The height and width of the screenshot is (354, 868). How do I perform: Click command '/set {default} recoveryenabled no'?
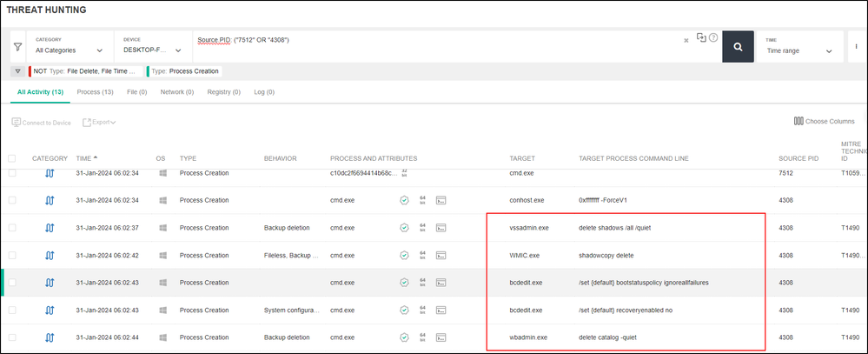(626, 311)
